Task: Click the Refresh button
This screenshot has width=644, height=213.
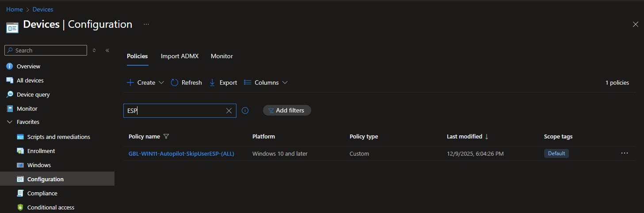Action: (x=186, y=82)
